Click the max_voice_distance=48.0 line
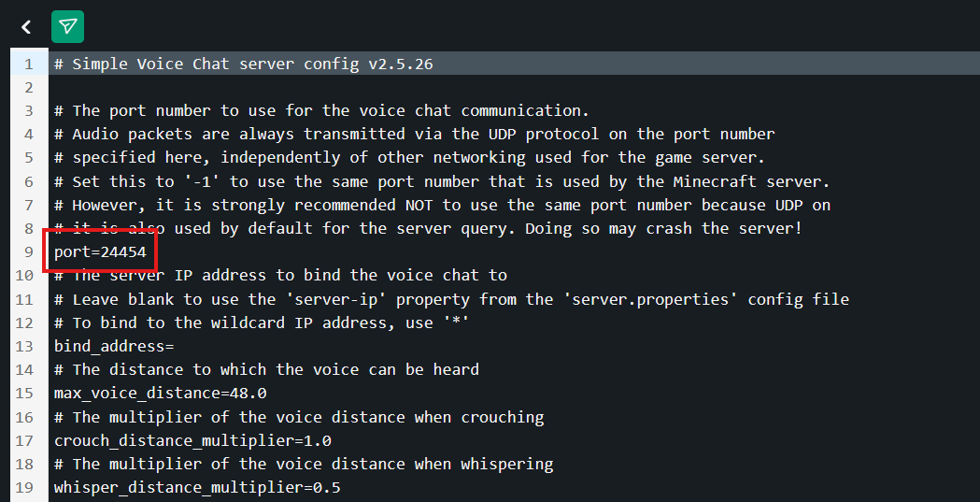The width and height of the screenshot is (980, 502). [160, 394]
